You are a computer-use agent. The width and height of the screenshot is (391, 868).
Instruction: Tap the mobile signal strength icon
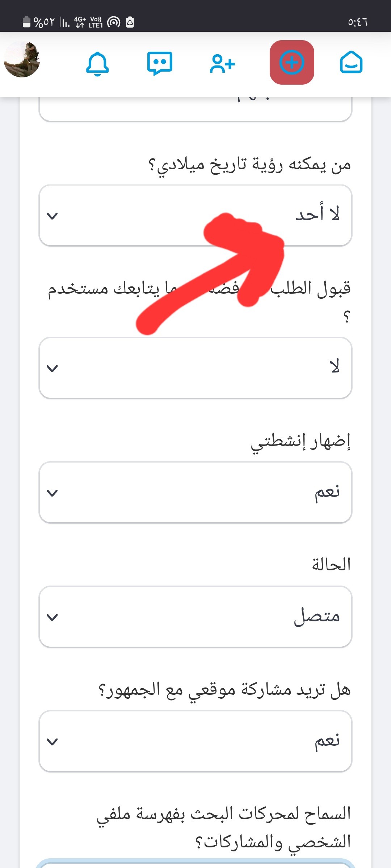click(x=65, y=22)
